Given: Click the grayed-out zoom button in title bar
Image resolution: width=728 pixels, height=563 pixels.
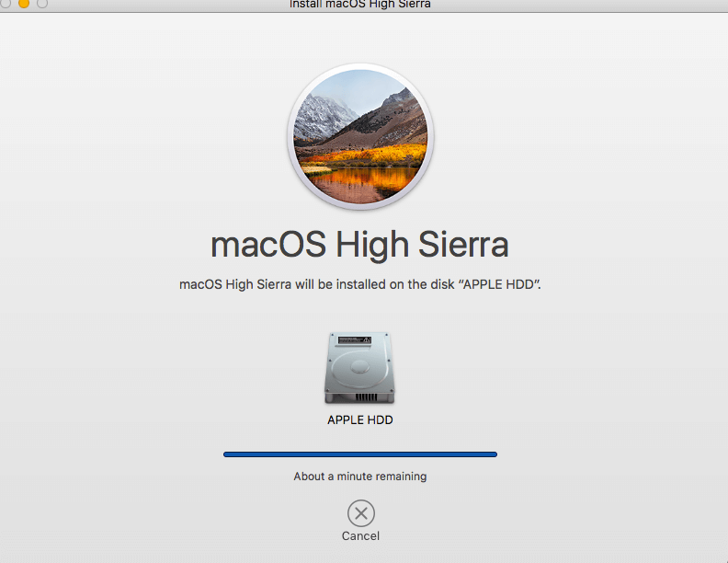Looking at the screenshot, I should click(42, 4).
